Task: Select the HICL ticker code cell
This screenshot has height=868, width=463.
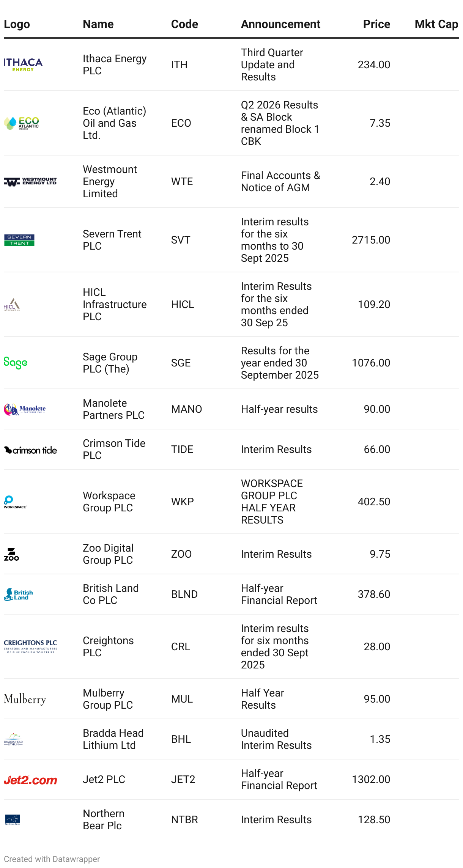Action: click(183, 304)
